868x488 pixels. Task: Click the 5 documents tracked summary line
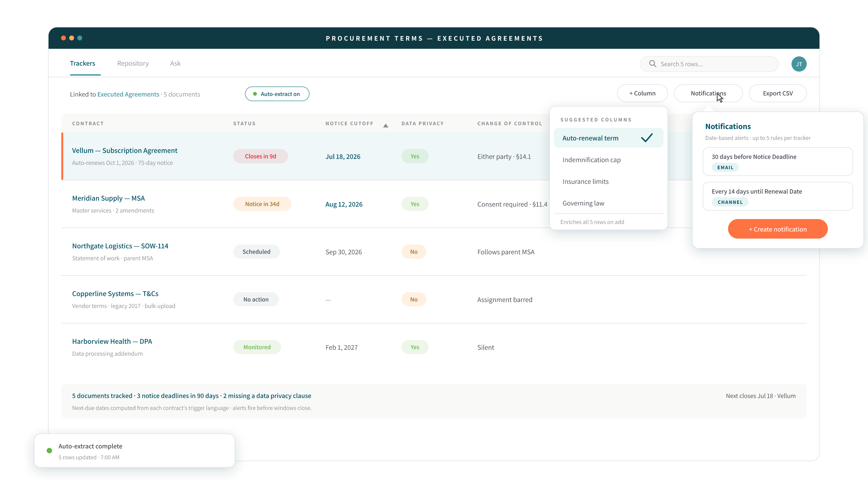[x=192, y=396]
